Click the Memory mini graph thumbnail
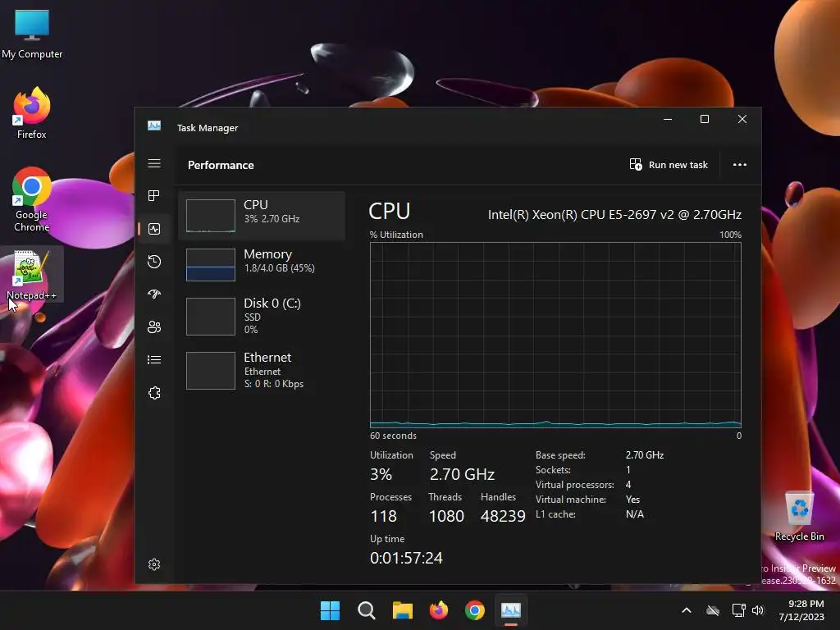 click(211, 265)
